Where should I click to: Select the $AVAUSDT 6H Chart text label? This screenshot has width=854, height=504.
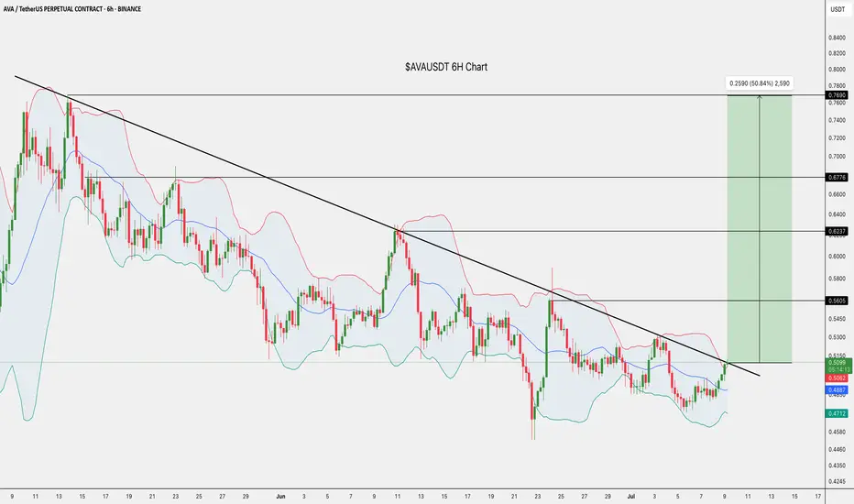pyautogui.click(x=446, y=67)
